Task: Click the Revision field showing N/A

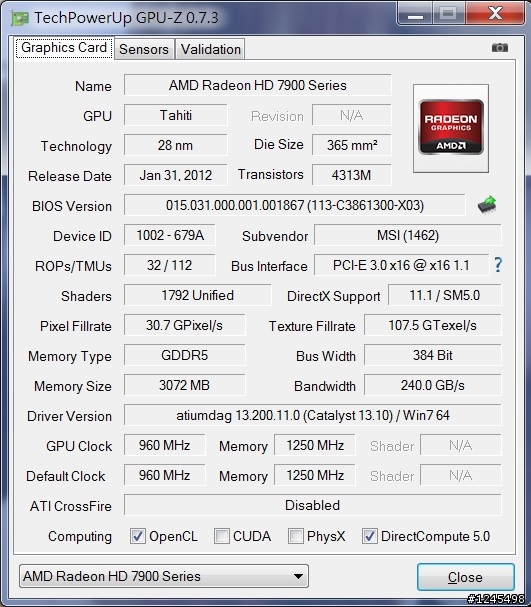Action: tap(352, 115)
